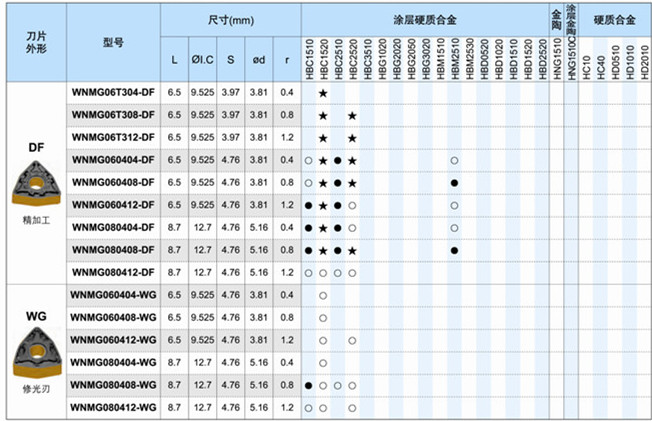Click the 刀片外形 column header

pos(34,43)
